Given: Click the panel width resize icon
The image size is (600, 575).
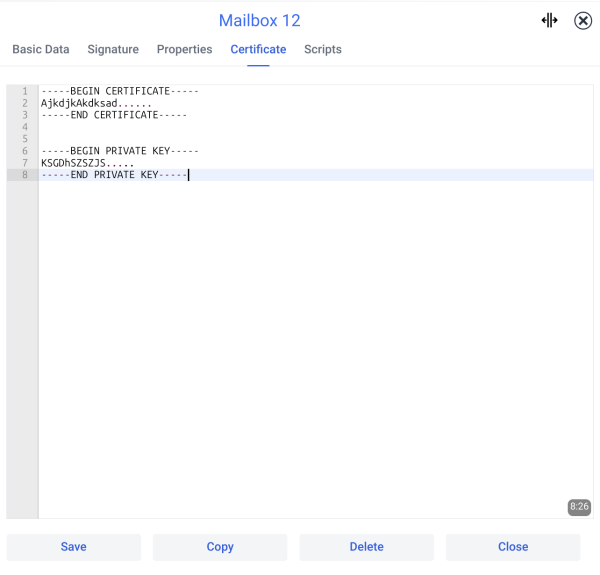Looking at the screenshot, I should point(549,20).
